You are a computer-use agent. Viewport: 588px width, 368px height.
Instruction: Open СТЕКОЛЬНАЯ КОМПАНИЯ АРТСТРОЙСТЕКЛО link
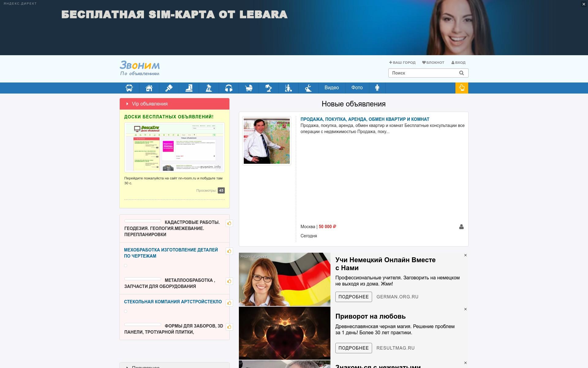coord(173,302)
